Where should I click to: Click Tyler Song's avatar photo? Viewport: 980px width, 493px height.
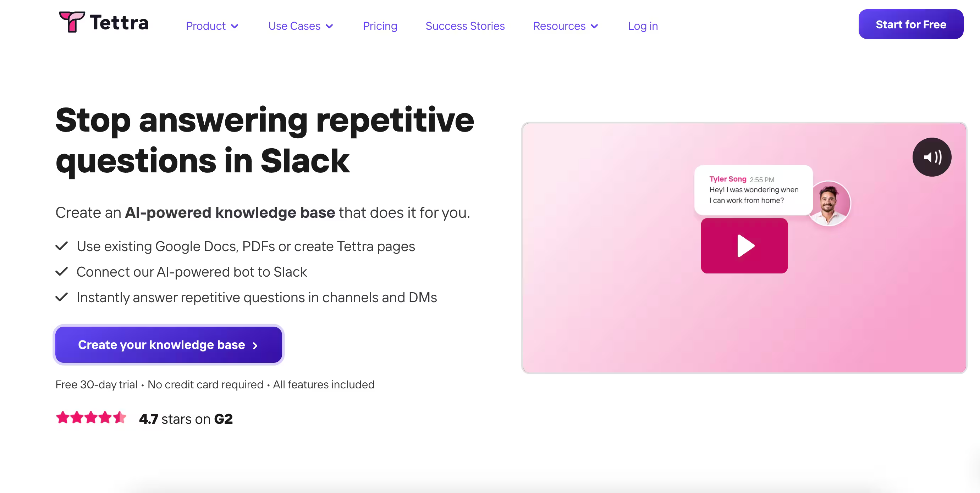[829, 204]
